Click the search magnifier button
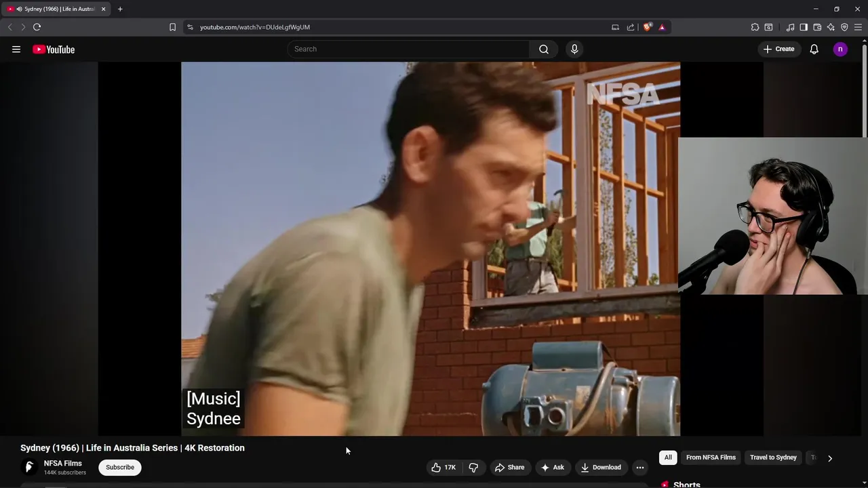 (544, 49)
